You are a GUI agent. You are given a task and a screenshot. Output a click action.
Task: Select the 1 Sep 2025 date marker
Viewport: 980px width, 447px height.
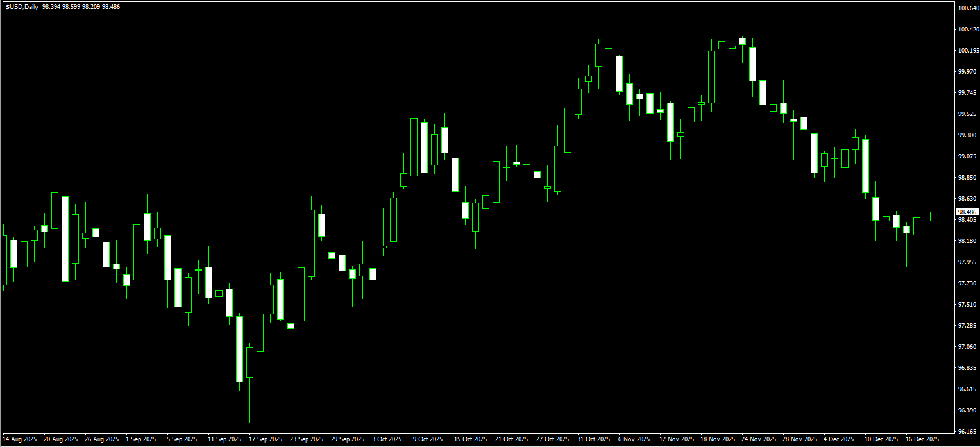tap(141, 439)
